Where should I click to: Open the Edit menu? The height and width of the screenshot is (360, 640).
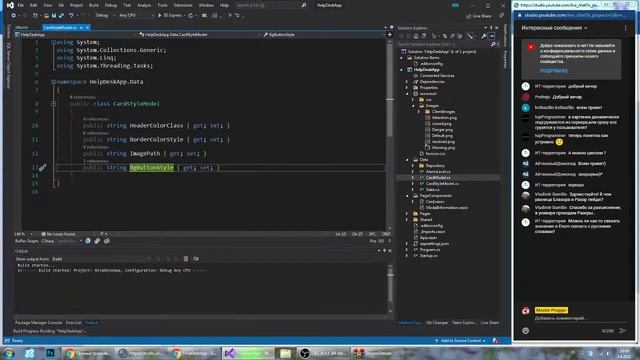point(34,5)
